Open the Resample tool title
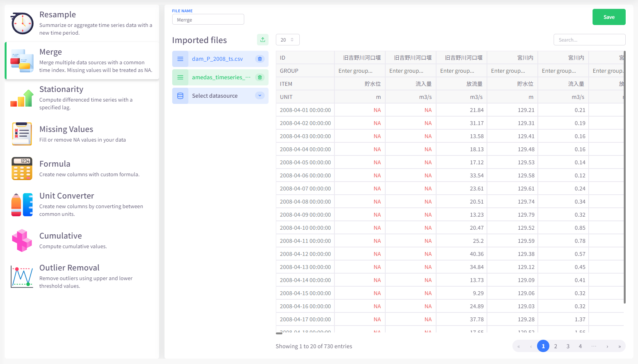This screenshot has width=638, height=364. tap(57, 15)
